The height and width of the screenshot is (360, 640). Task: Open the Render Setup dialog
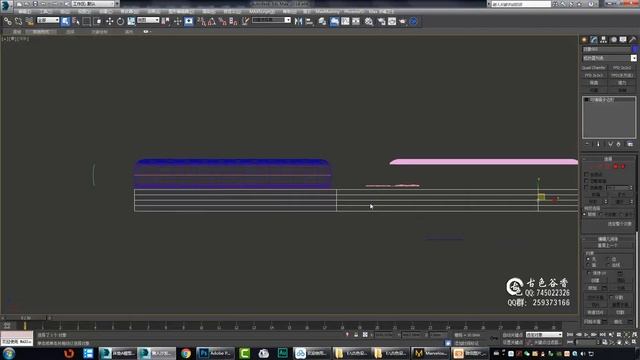click(382, 21)
